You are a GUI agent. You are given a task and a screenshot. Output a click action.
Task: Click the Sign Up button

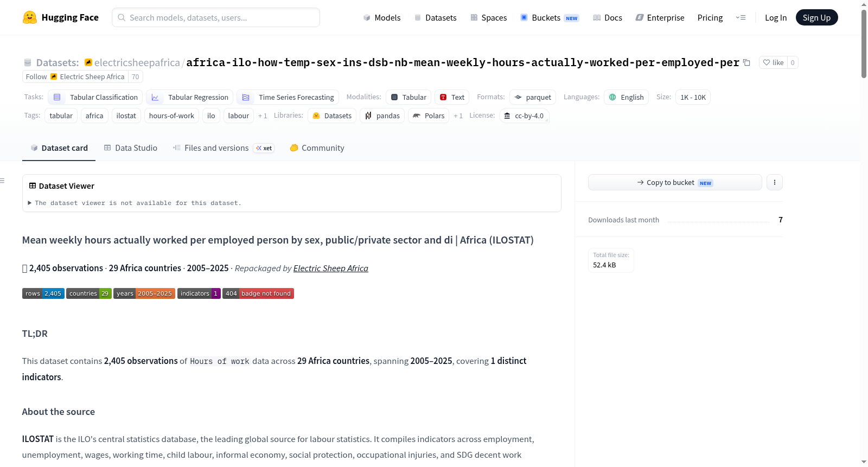(816, 17)
